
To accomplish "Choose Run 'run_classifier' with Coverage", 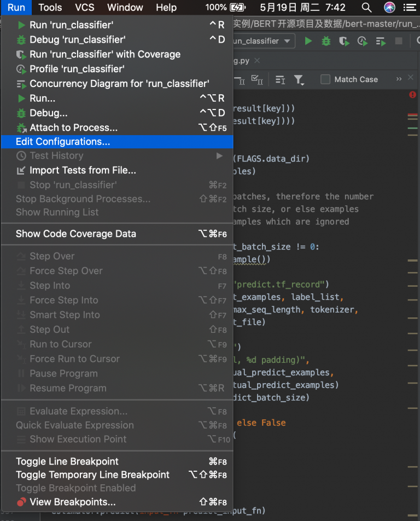I will 117,54.
